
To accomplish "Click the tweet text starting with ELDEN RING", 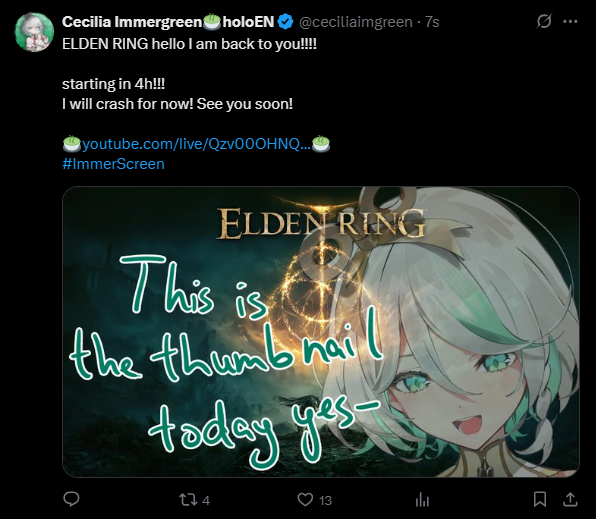I will (x=189, y=44).
